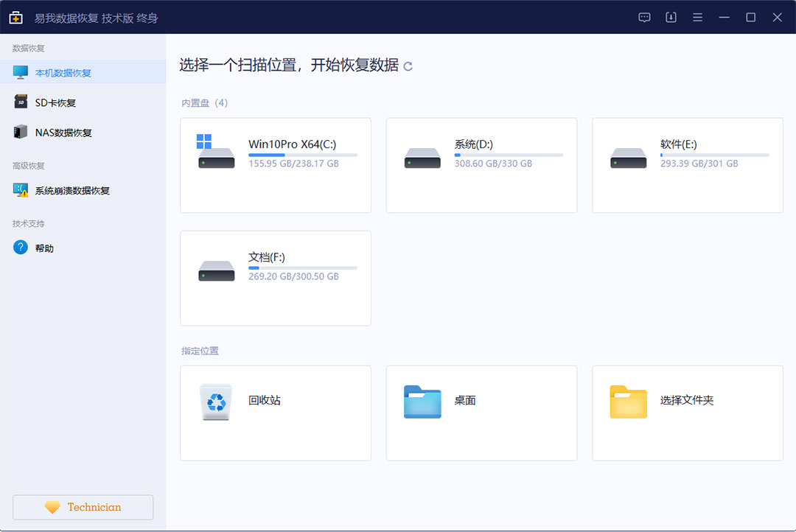Screen dimensions: 796x532
Task: Open the feedback chat icon in title bar
Action: [x=644, y=17]
